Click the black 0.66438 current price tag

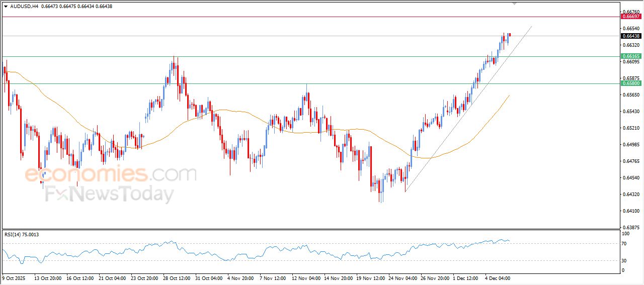[631, 36]
